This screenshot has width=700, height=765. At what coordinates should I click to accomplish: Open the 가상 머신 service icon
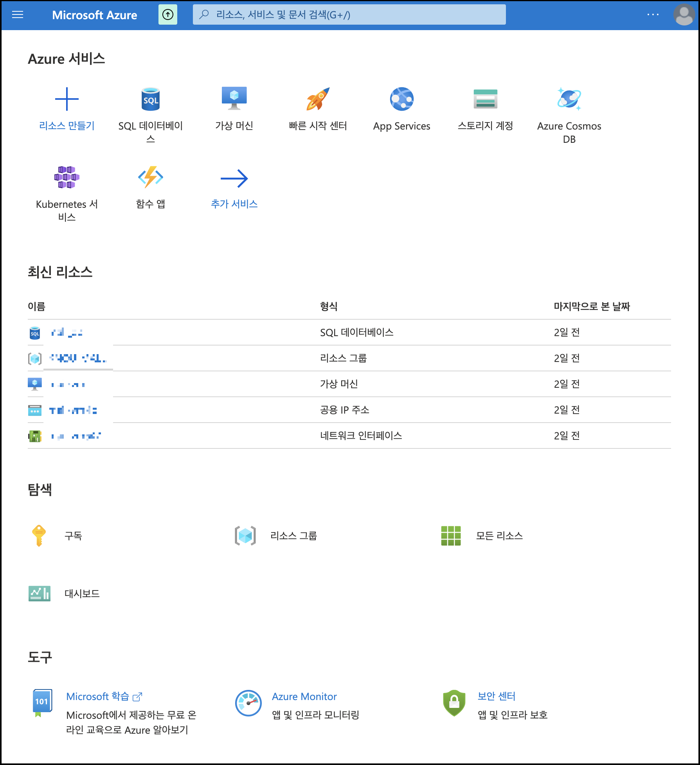(x=234, y=98)
